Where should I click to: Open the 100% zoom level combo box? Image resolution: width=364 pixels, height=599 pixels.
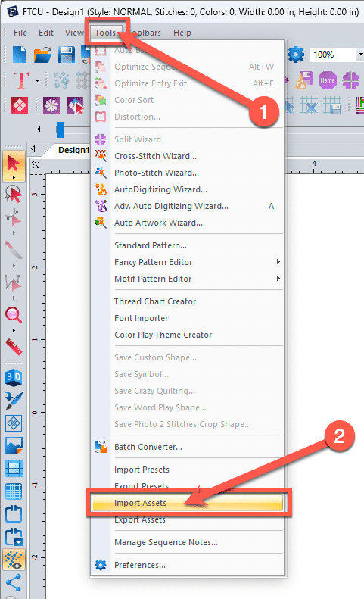[x=336, y=55]
